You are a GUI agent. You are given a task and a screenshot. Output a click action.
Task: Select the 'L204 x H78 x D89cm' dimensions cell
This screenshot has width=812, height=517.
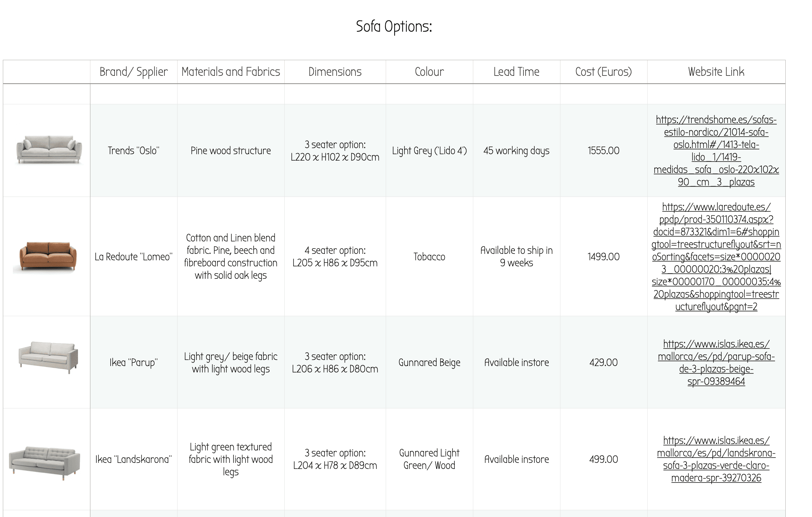[335, 459]
